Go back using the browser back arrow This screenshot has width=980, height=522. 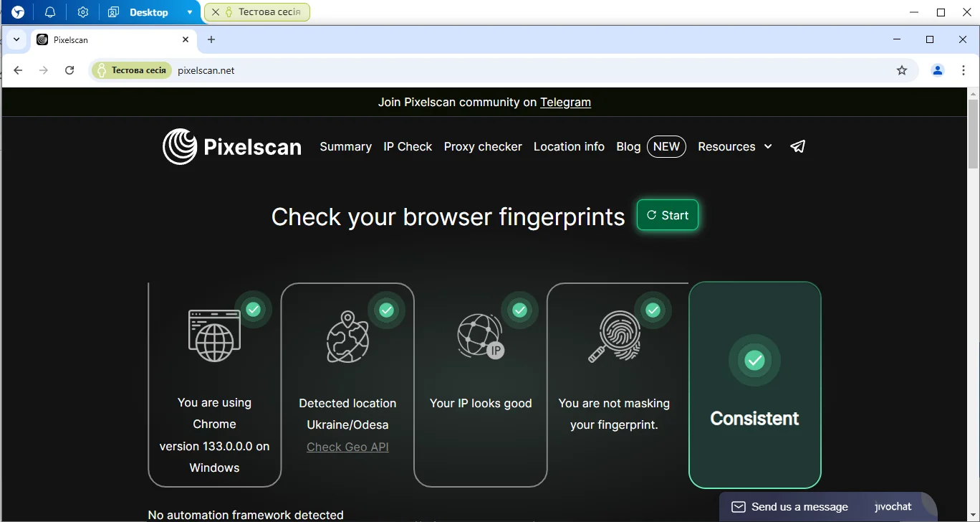pos(18,70)
